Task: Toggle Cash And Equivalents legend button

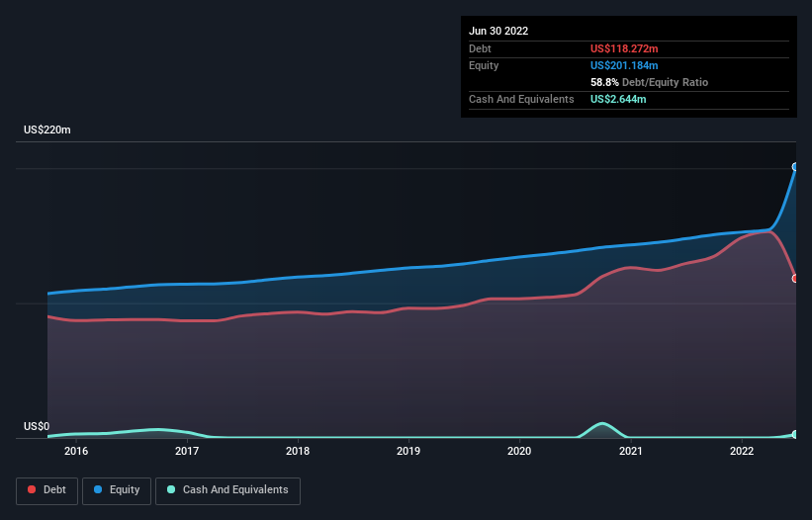Action: click(227, 490)
